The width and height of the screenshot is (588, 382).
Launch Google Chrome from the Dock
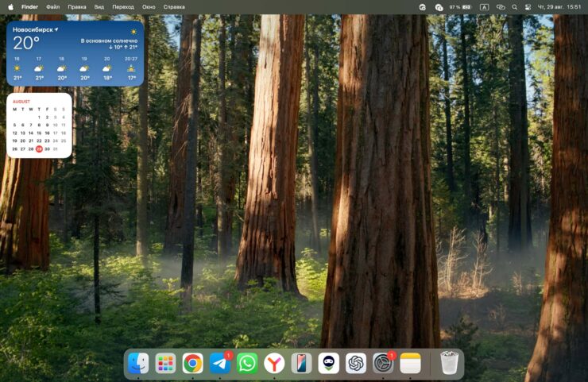click(x=193, y=363)
